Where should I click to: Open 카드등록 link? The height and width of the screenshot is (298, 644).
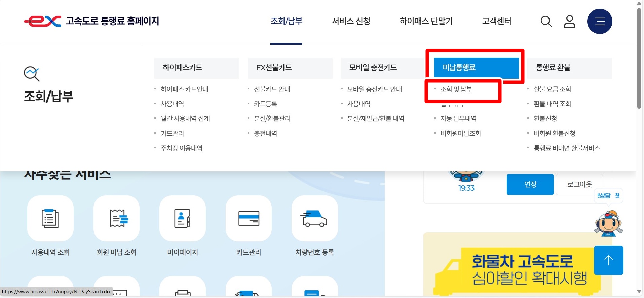(265, 104)
